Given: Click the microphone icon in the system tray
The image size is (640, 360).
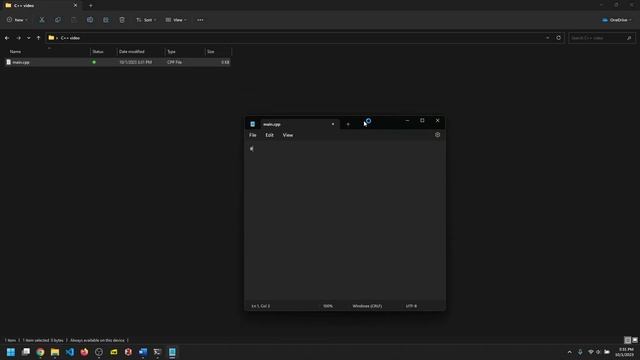Looking at the screenshot, I should (580, 352).
